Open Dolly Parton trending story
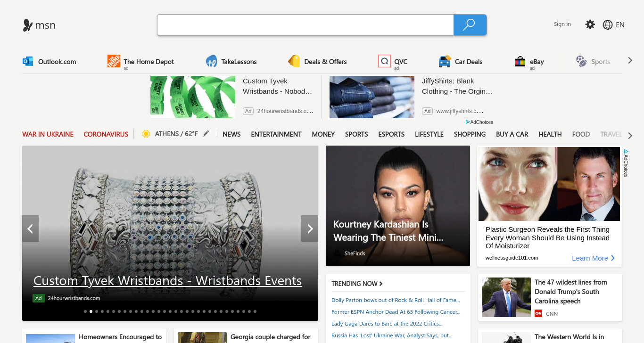This screenshot has height=343, width=644. coord(396,300)
